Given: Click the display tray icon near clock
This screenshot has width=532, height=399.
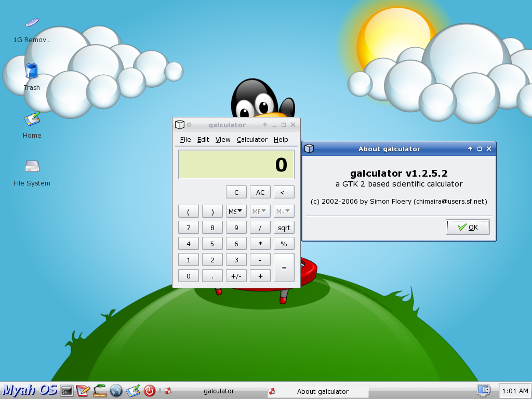Looking at the screenshot, I should (484, 390).
